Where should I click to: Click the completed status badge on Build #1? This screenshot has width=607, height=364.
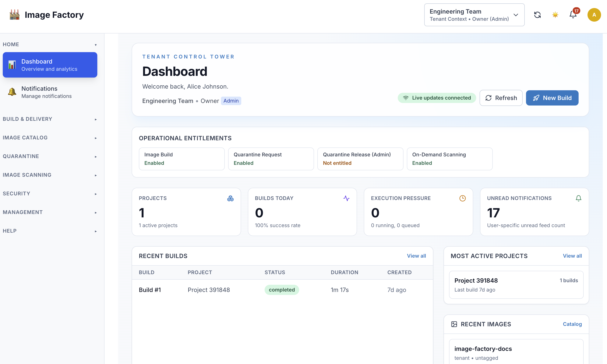(x=282, y=290)
